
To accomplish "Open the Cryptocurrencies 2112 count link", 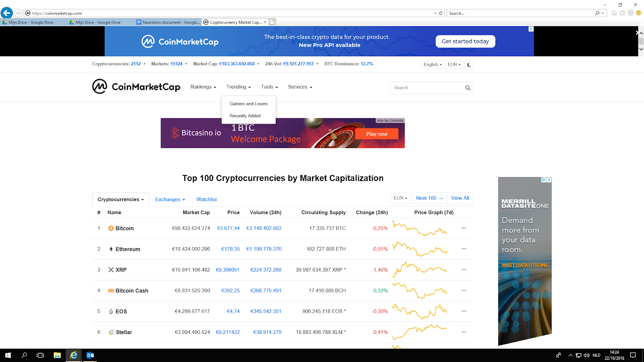I will 136,64.
